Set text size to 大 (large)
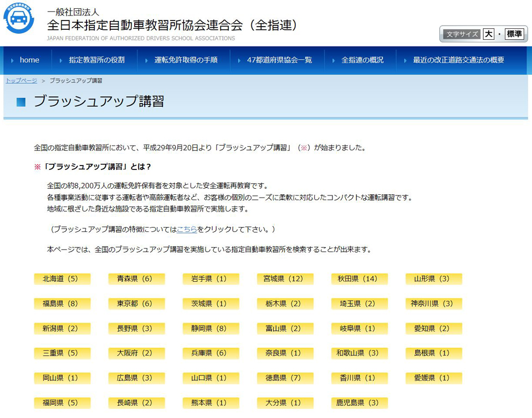The width and height of the screenshot is (532, 418). click(x=488, y=34)
